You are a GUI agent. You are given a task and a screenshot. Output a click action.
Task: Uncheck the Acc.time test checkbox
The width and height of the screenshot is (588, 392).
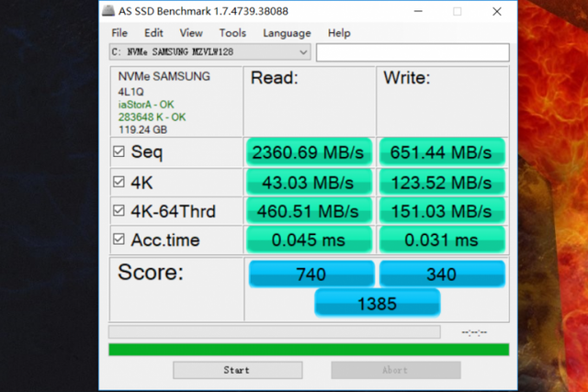(x=119, y=239)
